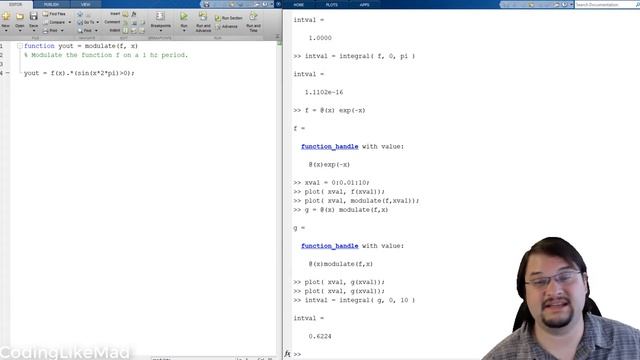The width and height of the screenshot is (640, 360).
Task: Open the New dropdown arrow
Action: pyautogui.click(x=6, y=31)
